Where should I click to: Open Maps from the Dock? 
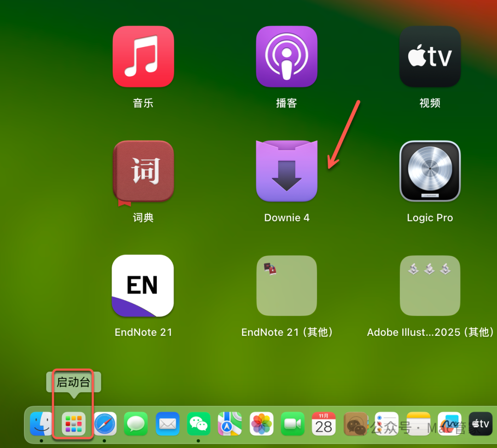coord(230,424)
